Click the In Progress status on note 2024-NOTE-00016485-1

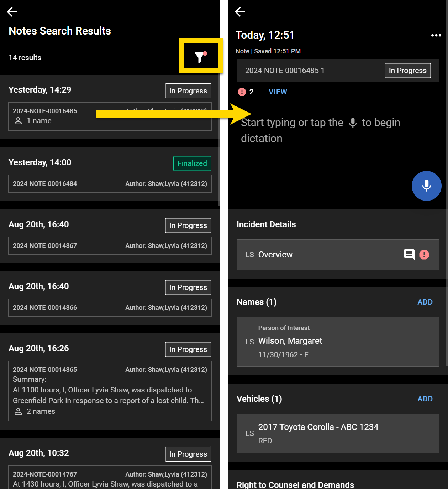407,71
